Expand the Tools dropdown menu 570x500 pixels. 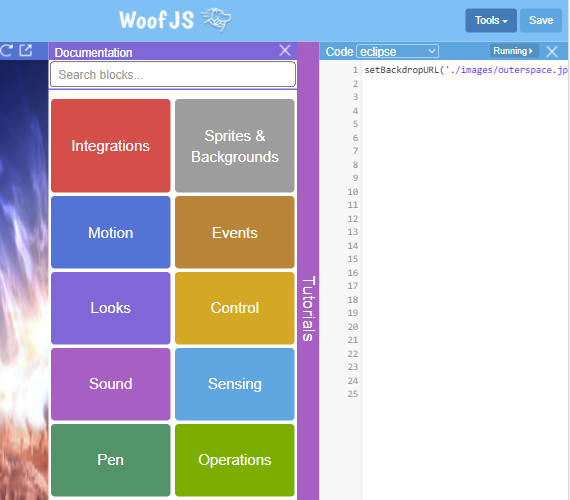point(491,20)
